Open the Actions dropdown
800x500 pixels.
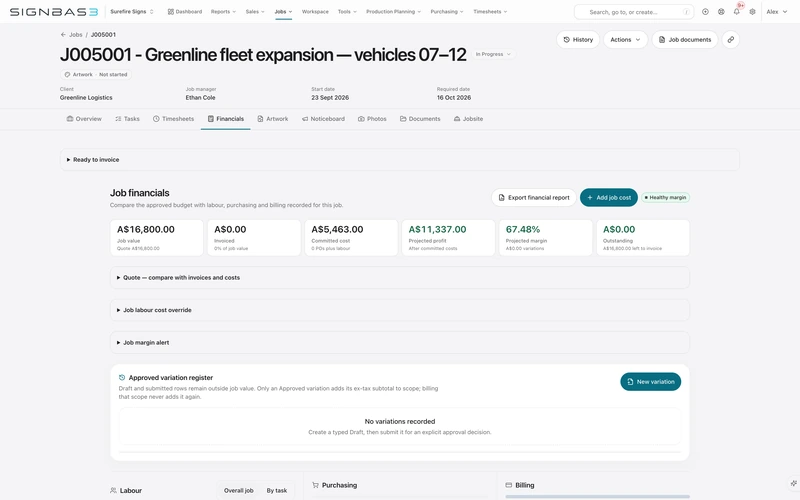point(626,39)
